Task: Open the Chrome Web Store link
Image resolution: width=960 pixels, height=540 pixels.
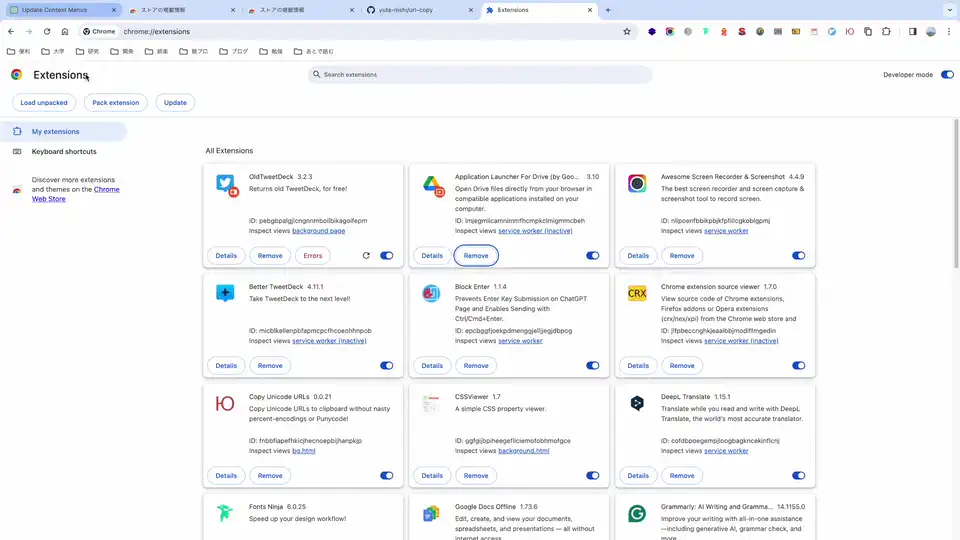Action: point(74,194)
